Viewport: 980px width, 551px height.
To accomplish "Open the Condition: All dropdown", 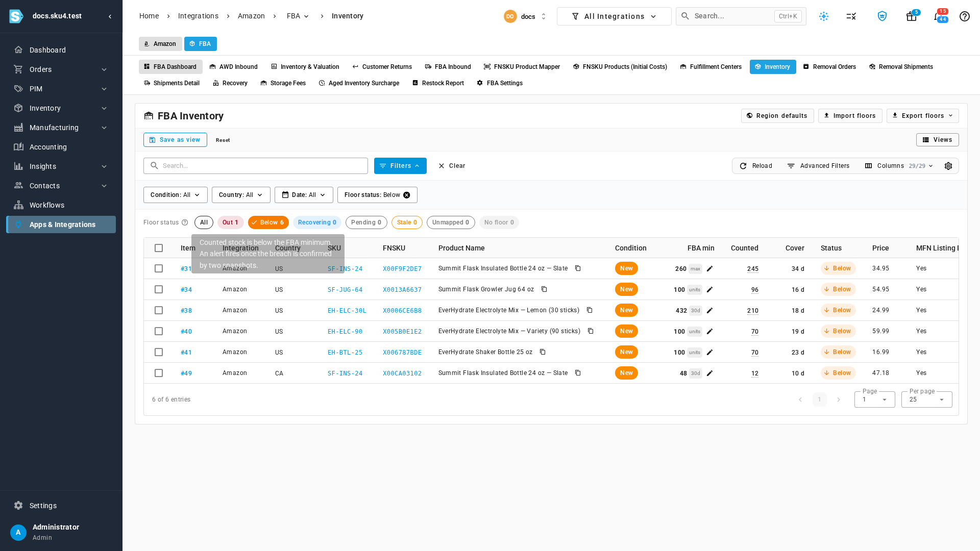I will [x=176, y=195].
